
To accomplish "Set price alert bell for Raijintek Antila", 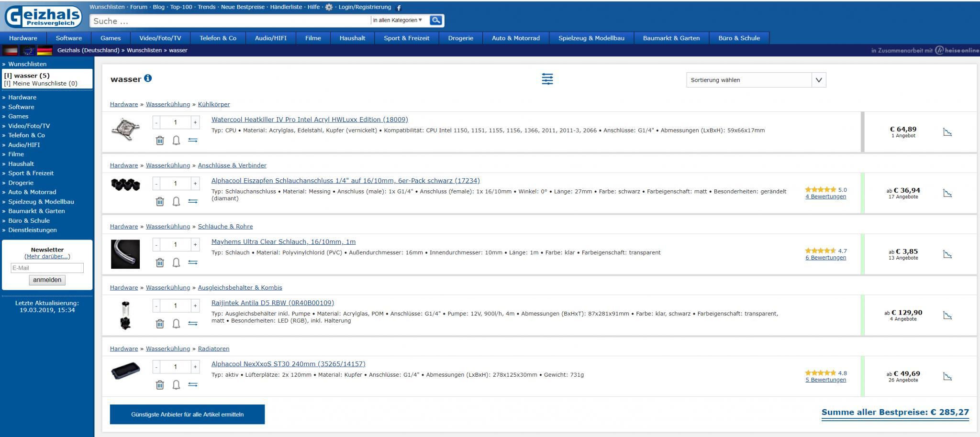I will click(x=176, y=324).
